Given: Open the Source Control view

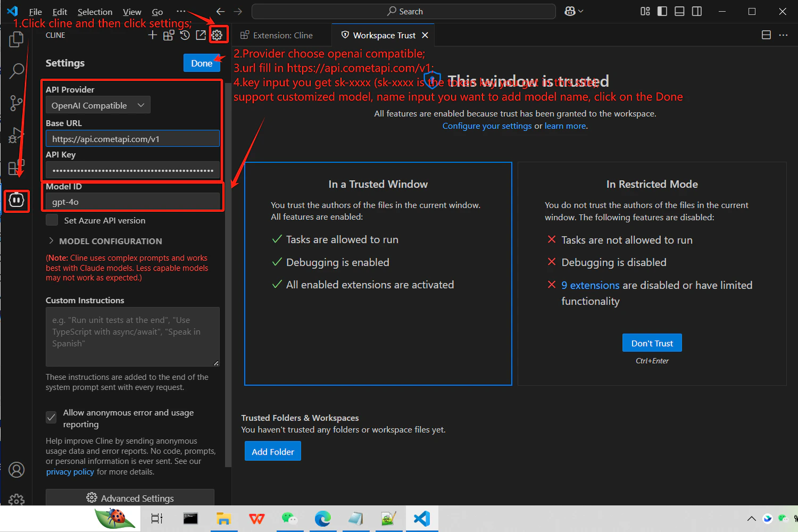Looking at the screenshot, I should tap(16, 103).
